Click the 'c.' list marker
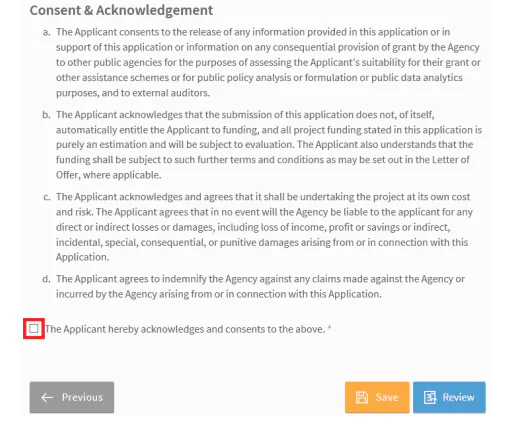Image resolution: width=517 pixels, height=429 pixels. pyautogui.click(x=47, y=197)
